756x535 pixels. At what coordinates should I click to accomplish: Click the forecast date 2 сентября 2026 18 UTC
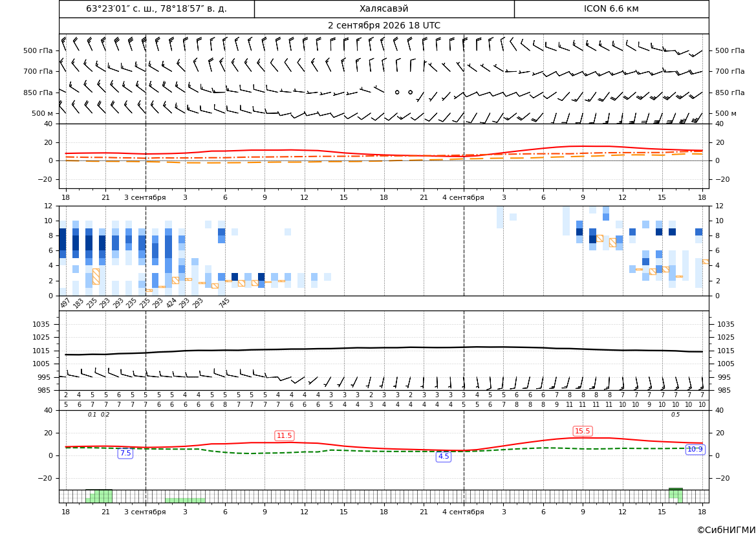coord(383,26)
